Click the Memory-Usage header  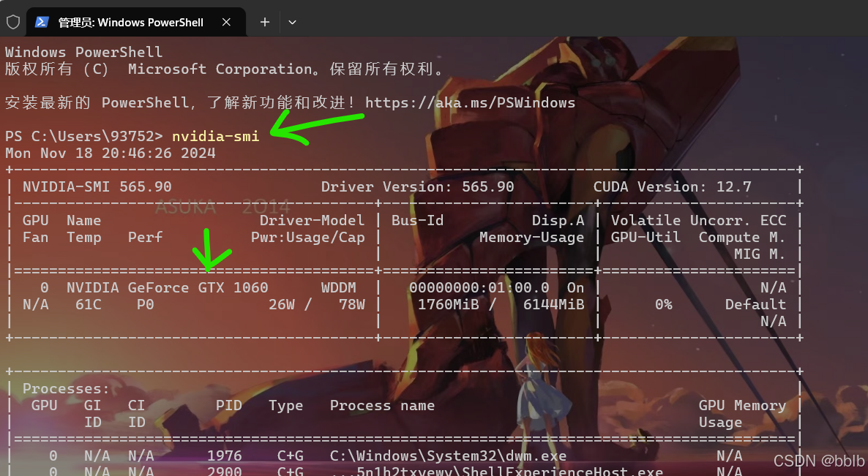point(531,237)
